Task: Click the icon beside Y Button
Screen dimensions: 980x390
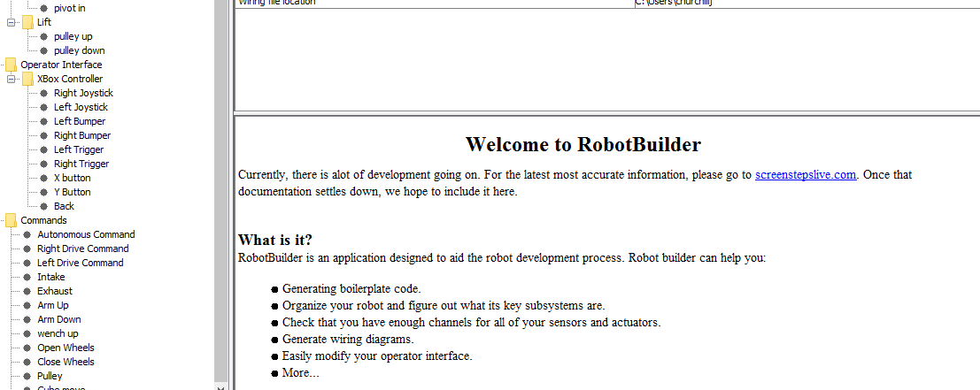Action: coord(43,192)
